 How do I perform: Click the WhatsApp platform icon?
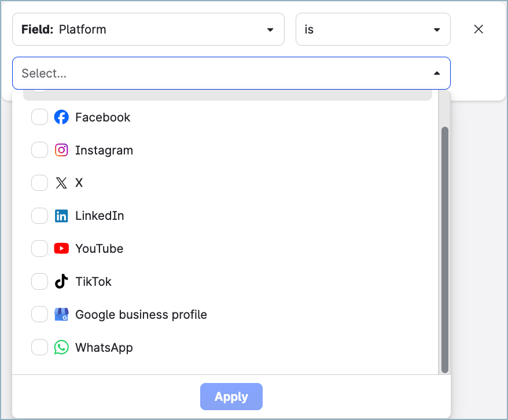pyautogui.click(x=61, y=347)
